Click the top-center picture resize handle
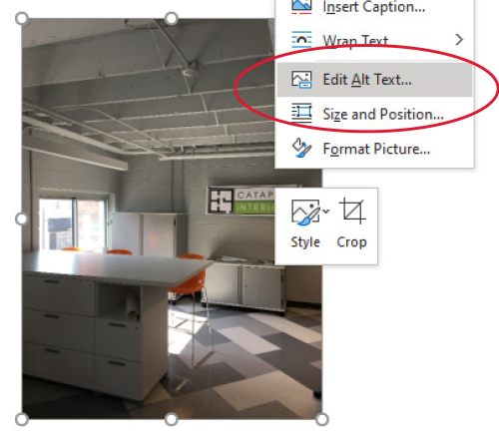 click(172, 19)
